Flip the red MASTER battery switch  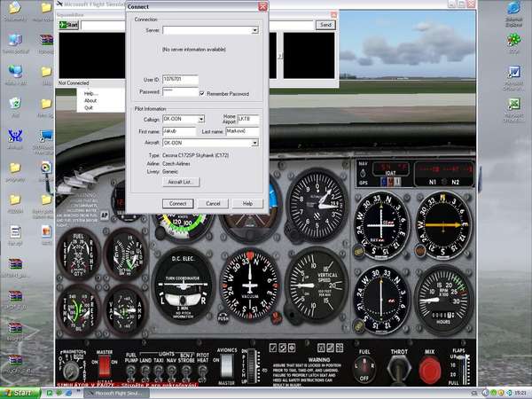point(104,364)
